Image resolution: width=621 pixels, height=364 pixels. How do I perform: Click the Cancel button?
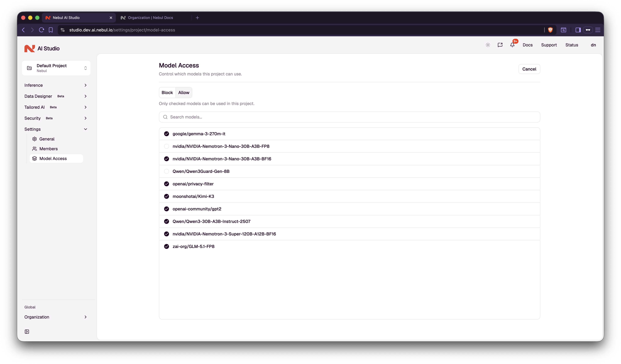click(529, 69)
